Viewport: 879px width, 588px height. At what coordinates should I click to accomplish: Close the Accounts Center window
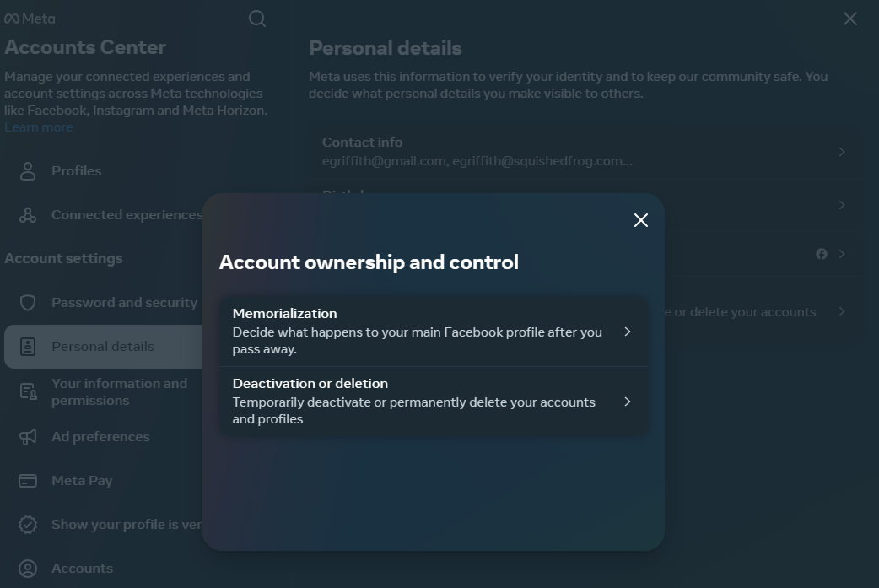(x=849, y=19)
